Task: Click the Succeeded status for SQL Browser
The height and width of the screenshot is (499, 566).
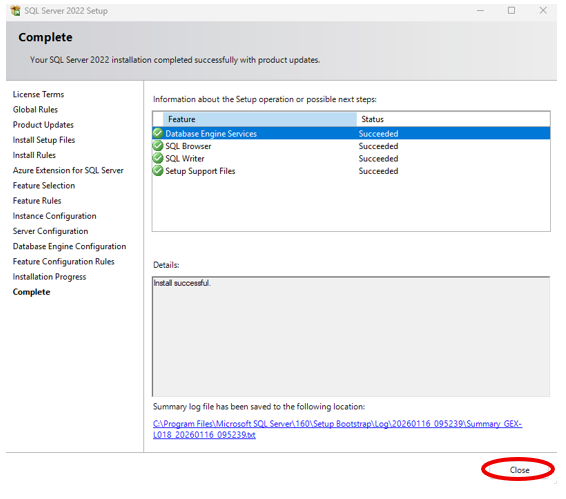Action: pyautogui.click(x=378, y=146)
